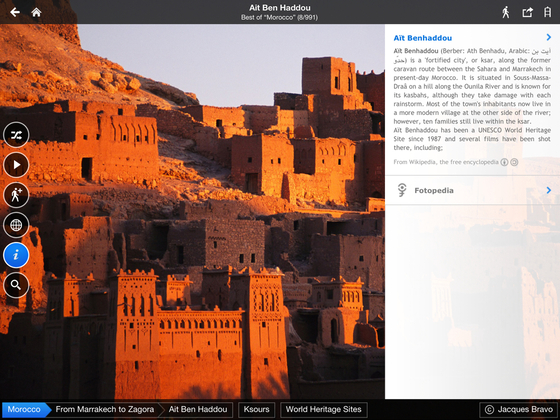Select From Marrakech to Zagora breadcrumb
This screenshot has height=420, width=560.
pos(105,410)
